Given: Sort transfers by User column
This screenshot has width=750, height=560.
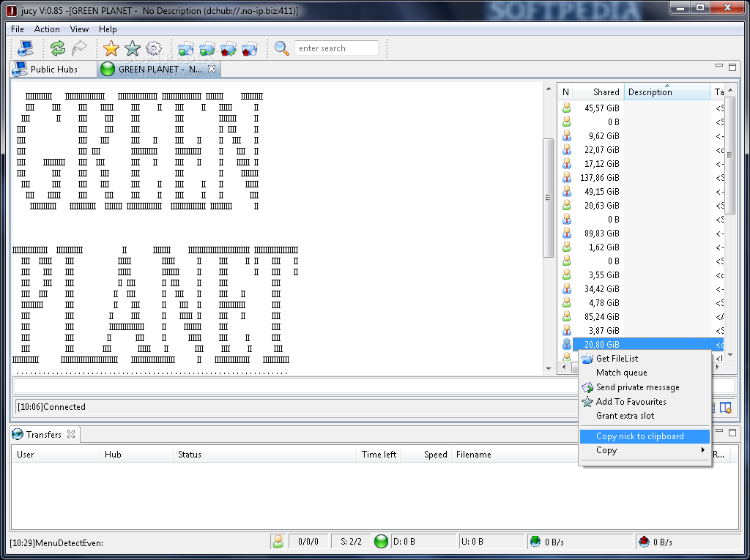Looking at the screenshot, I should [56, 455].
